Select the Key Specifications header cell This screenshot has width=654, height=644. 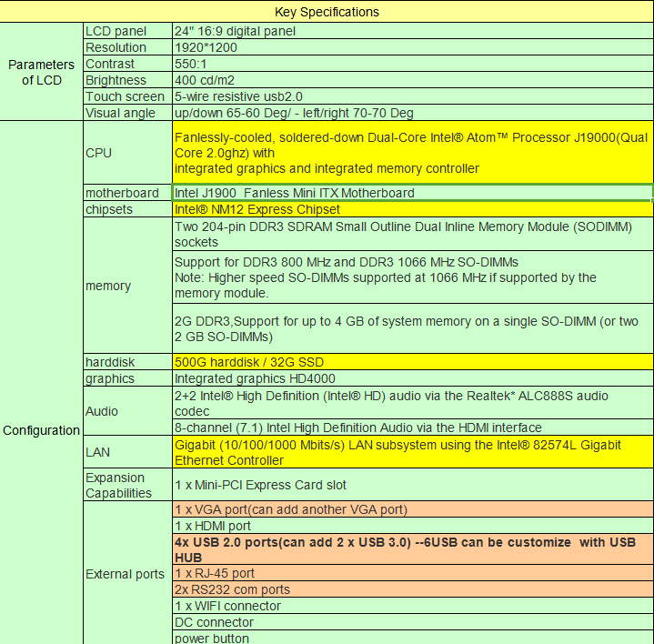(x=327, y=12)
